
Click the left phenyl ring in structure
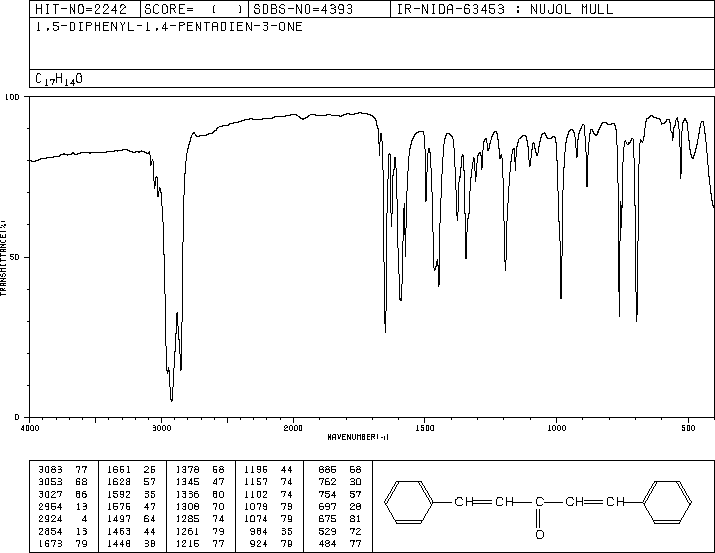tap(409, 502)
